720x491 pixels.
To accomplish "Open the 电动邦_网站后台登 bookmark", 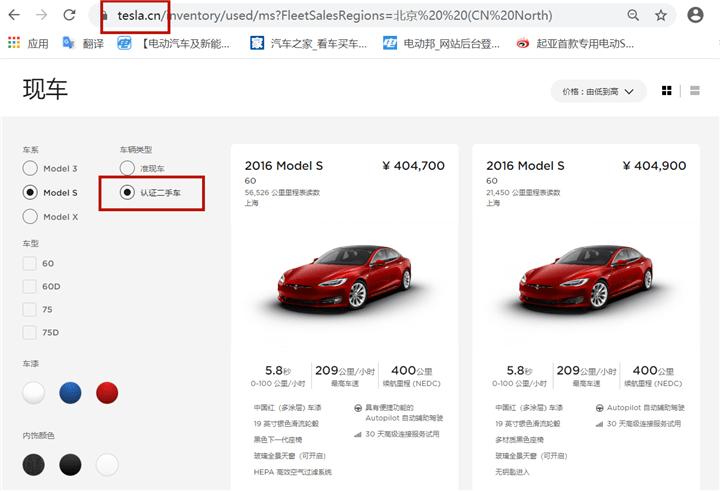I will click(441, 44).
